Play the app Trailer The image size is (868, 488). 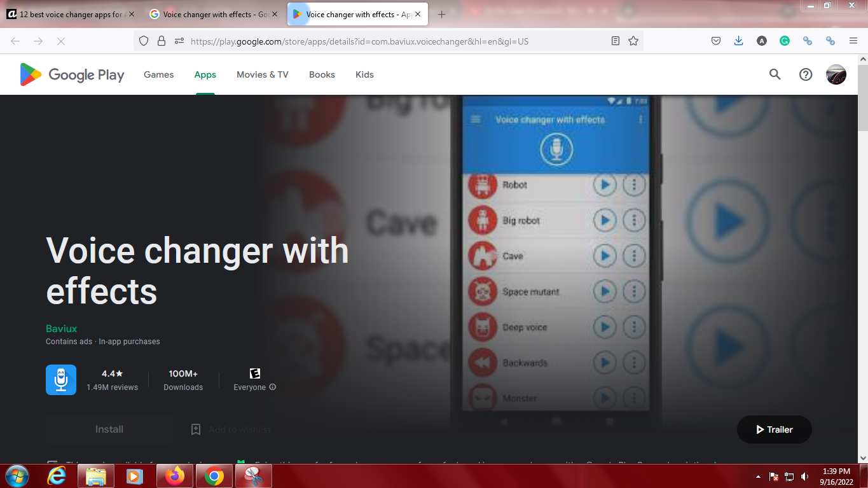(775, 429)
